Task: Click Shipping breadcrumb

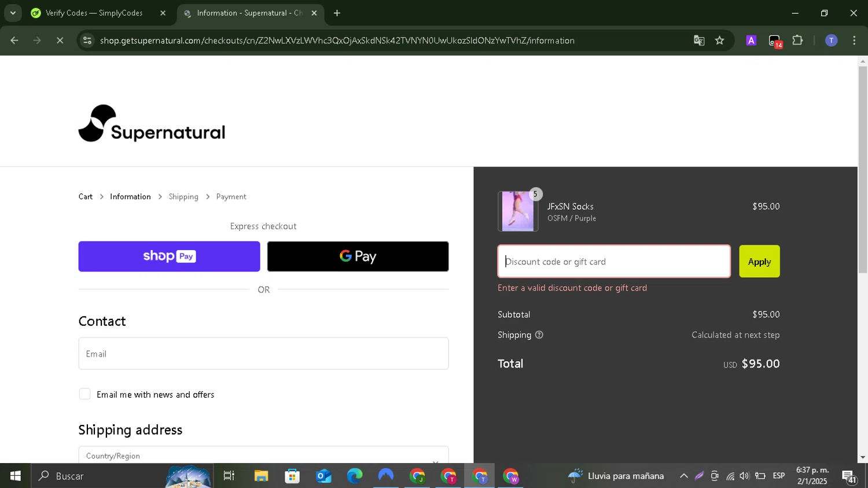Action: 183,197
